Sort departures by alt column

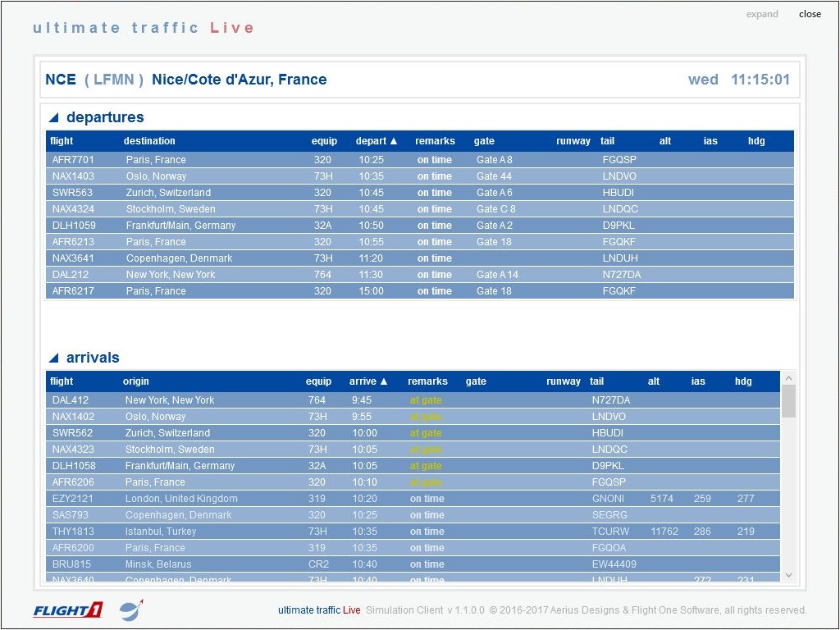pos(665,141)
